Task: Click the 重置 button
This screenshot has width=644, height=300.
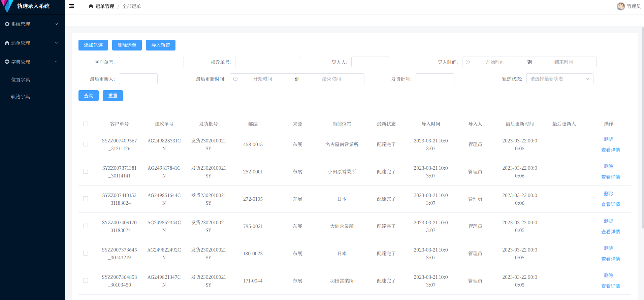Action: pyautogui.click(x=113, y=96)
